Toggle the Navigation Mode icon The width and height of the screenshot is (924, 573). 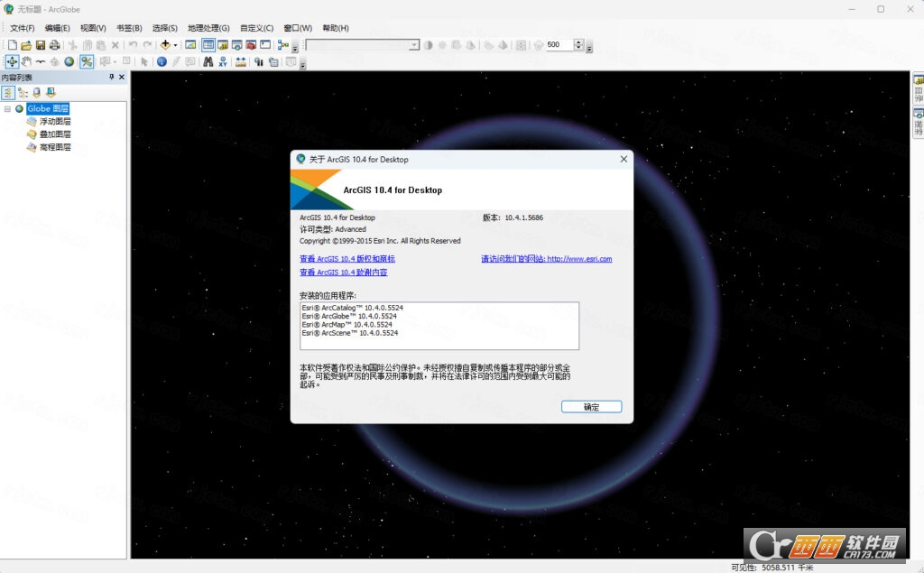point(87,61)
